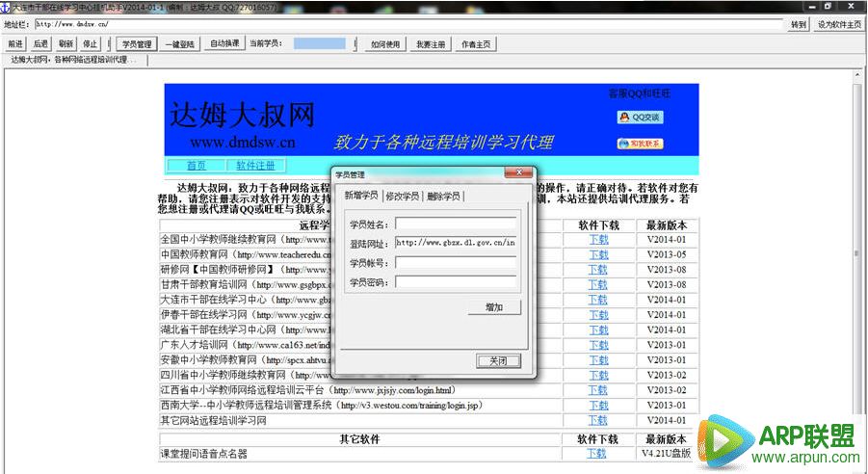868x474 pixels.
Task: Close the 学员管理 dialog with X
Action: [518, 172]
